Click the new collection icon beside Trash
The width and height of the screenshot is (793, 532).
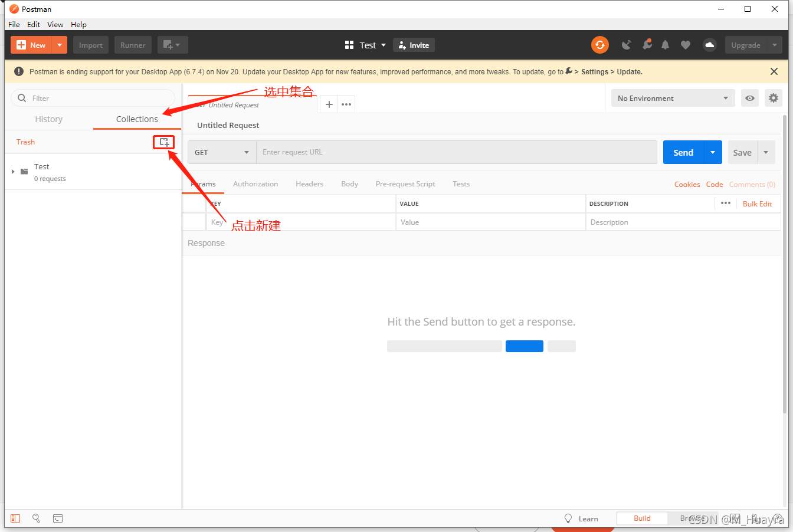164,142
